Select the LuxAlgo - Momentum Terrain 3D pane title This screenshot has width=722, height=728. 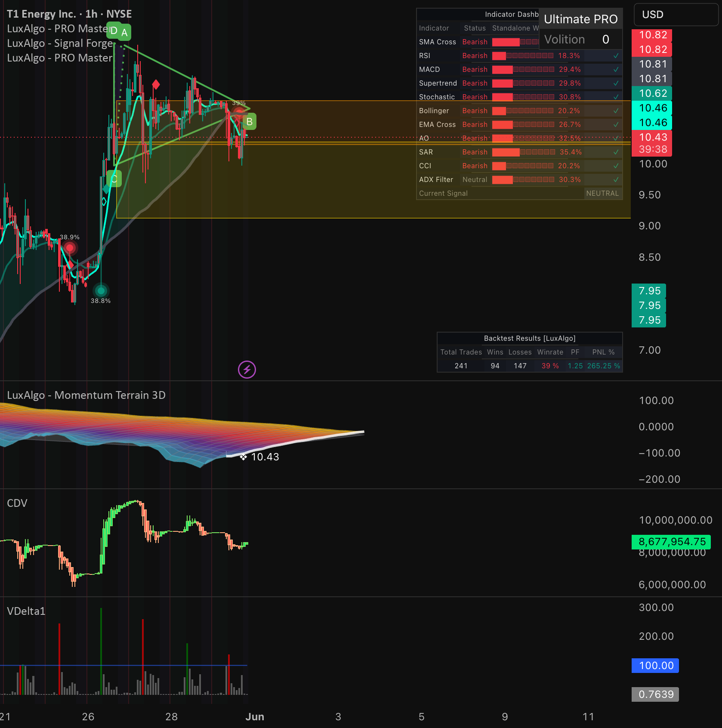tap(86, 395)
